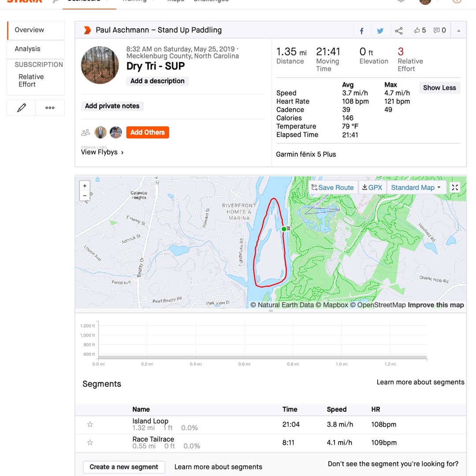
Task: Switch to the Analysis tab
Action: pos(27,49)
